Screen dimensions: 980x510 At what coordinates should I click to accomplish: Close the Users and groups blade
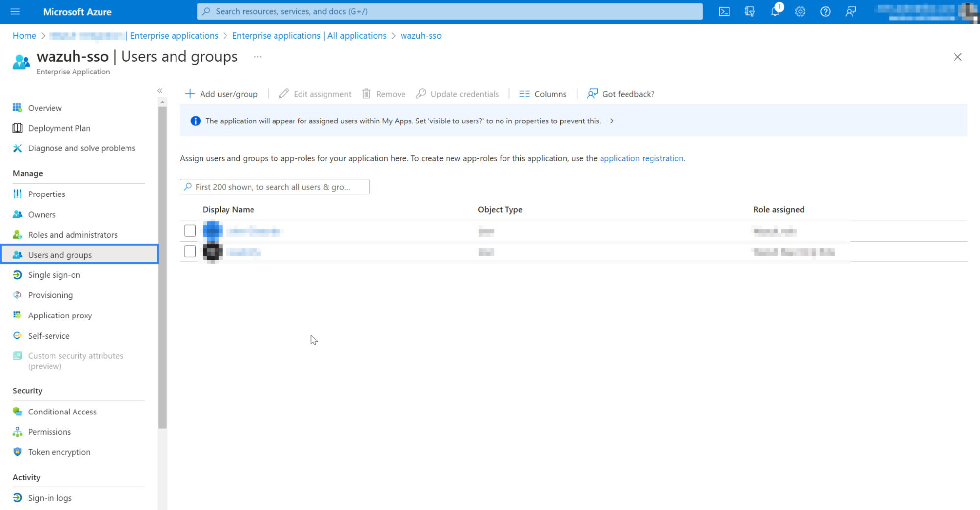tap(957, 57)
